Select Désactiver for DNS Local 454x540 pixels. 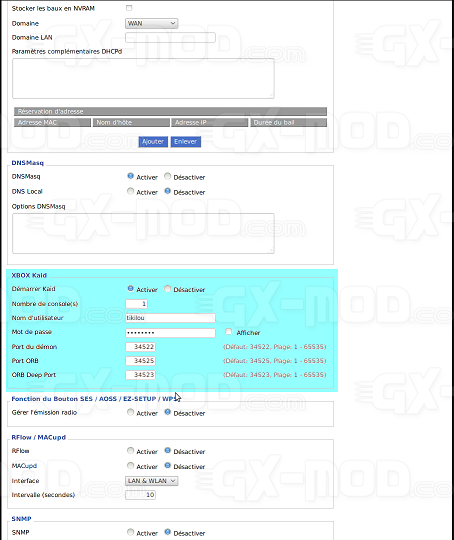pos(167,191)
